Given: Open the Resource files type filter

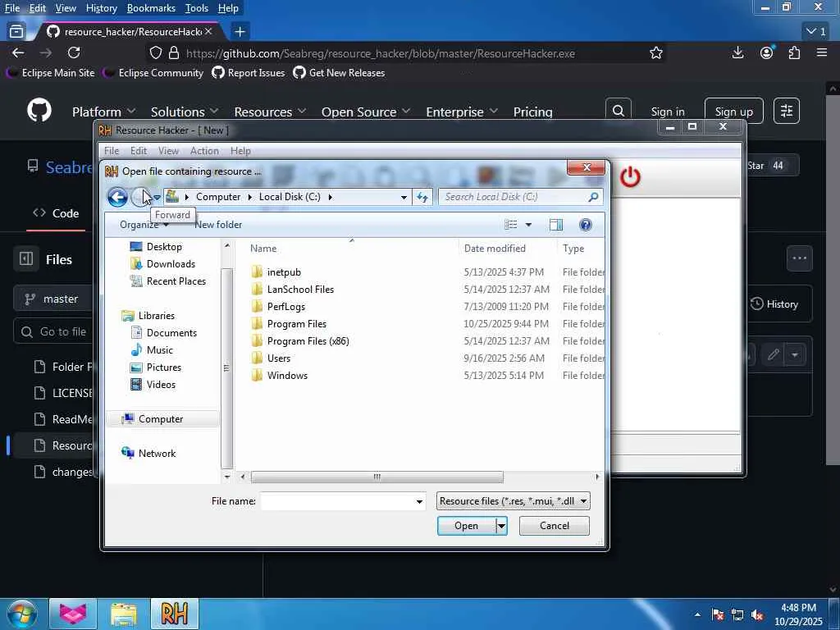Looking at the screenshot, I should (514, 501).
